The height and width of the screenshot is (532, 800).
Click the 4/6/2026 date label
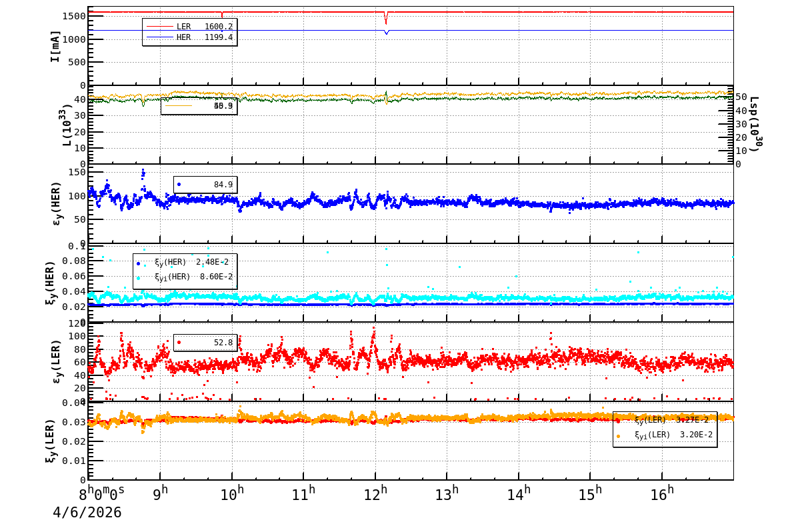click(87, 513)
